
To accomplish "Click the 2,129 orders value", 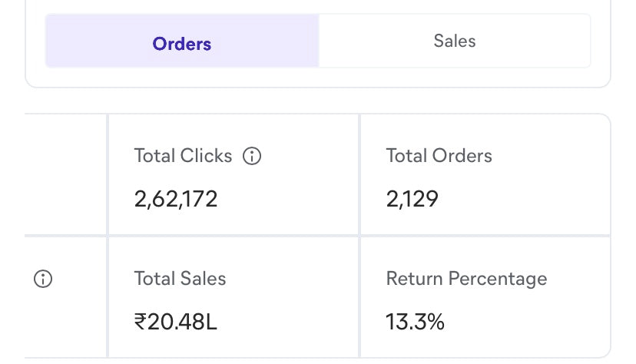I will tap(412, 200).
